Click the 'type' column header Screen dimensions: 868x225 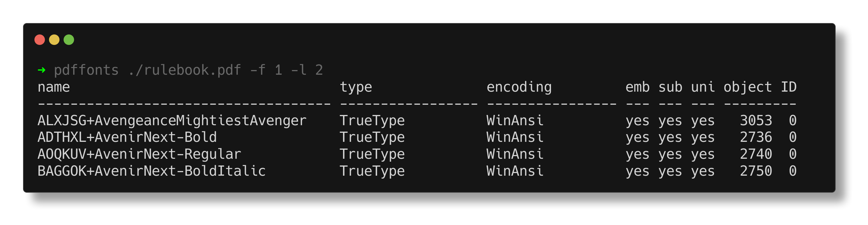point(356,87)
